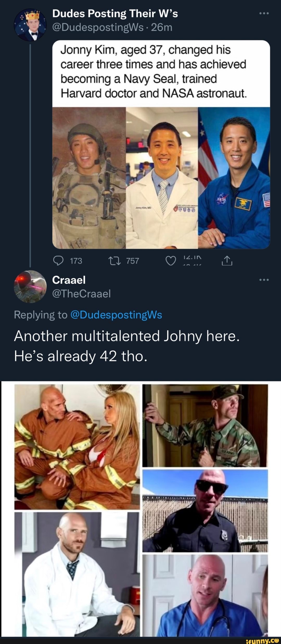281x644 pixels.
Task: Click the Craael display name
Action: (x=69, y=280)
